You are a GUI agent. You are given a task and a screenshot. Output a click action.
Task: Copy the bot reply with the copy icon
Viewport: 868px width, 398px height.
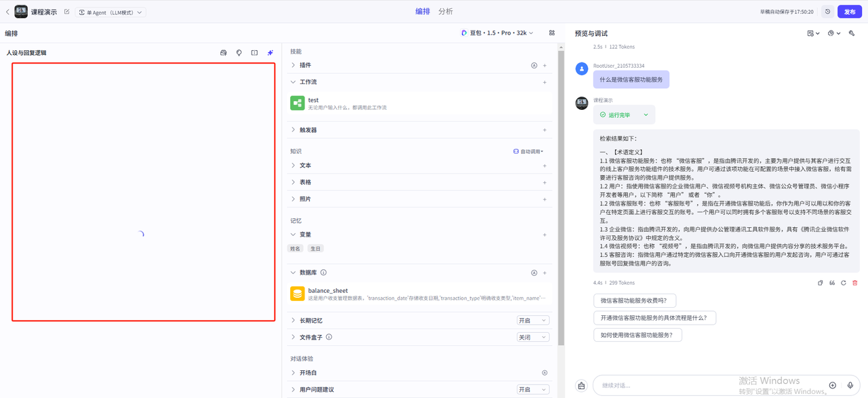pos(821,283)
